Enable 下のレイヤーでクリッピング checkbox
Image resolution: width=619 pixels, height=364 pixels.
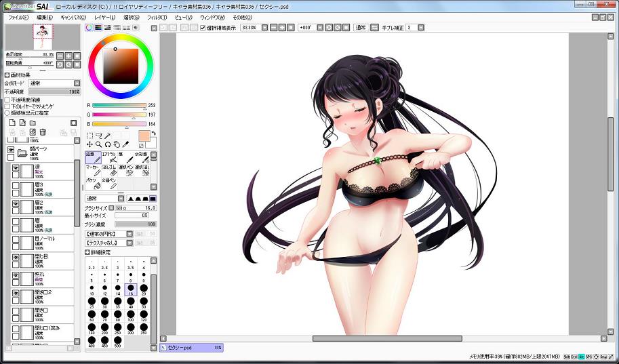[8, 106]
